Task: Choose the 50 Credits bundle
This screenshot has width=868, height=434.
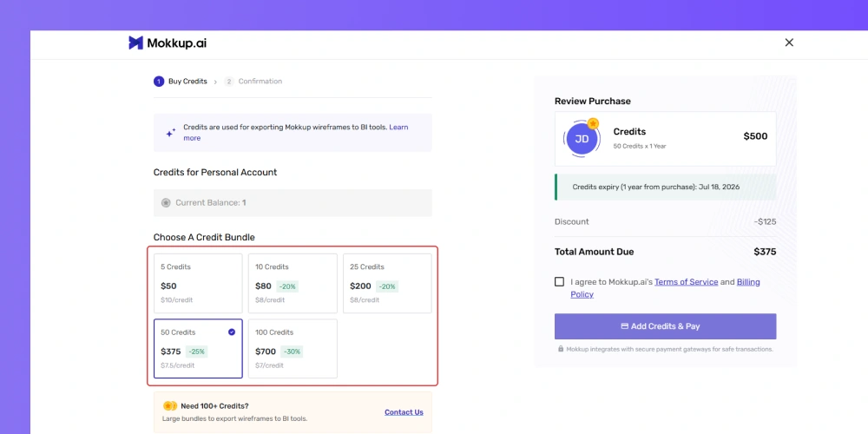Action: [198, 349]
